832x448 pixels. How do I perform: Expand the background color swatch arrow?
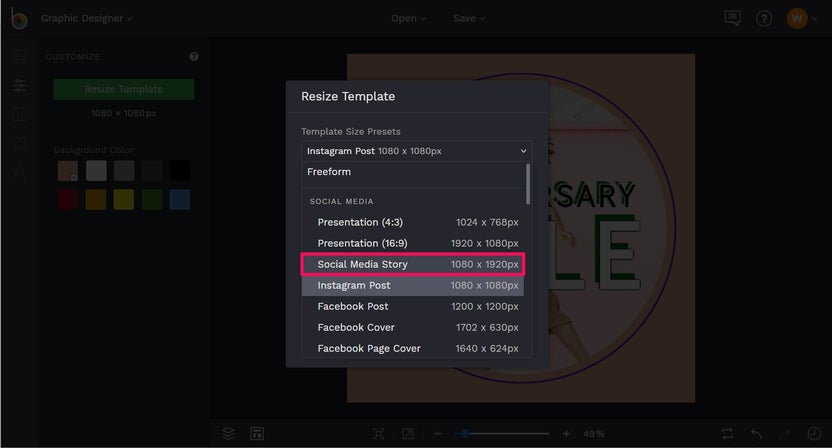pos(74,177)
